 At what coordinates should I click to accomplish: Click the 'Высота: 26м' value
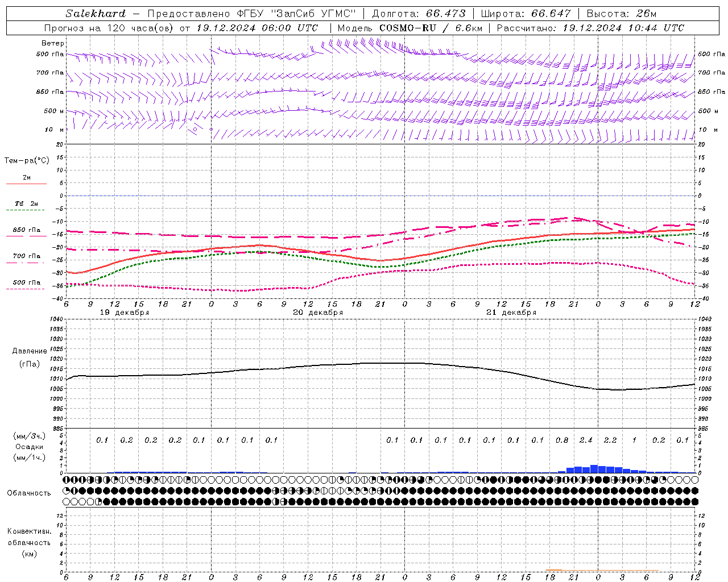[x=621, y=14]
